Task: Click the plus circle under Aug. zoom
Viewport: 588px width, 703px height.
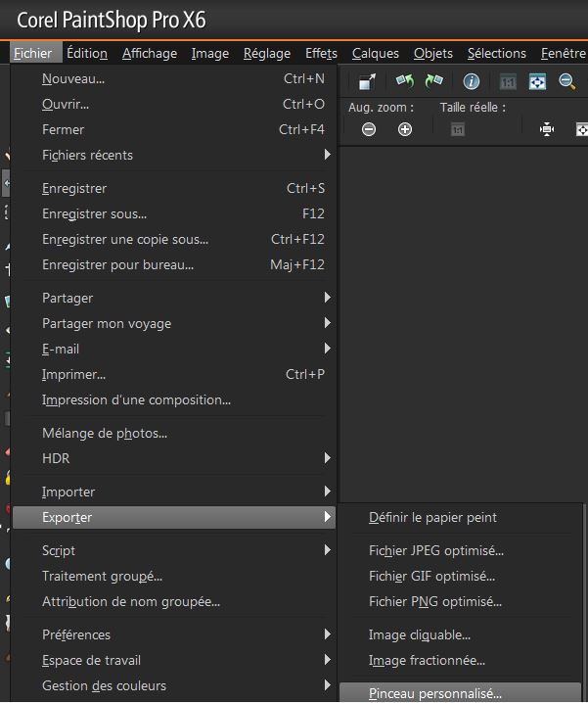Action: (405, 129)
